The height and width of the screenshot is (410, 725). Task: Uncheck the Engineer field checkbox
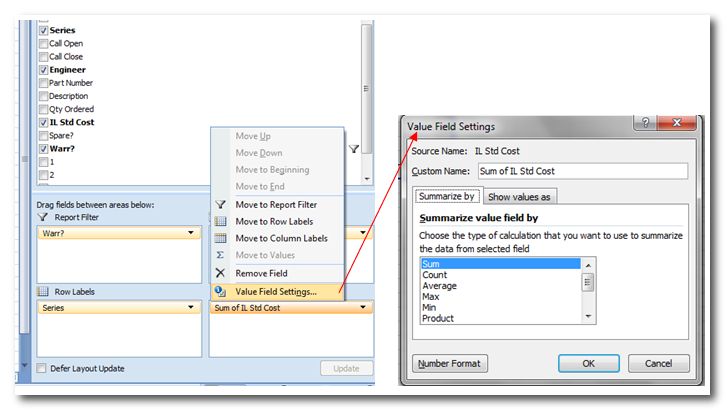(x=43, y=70)
